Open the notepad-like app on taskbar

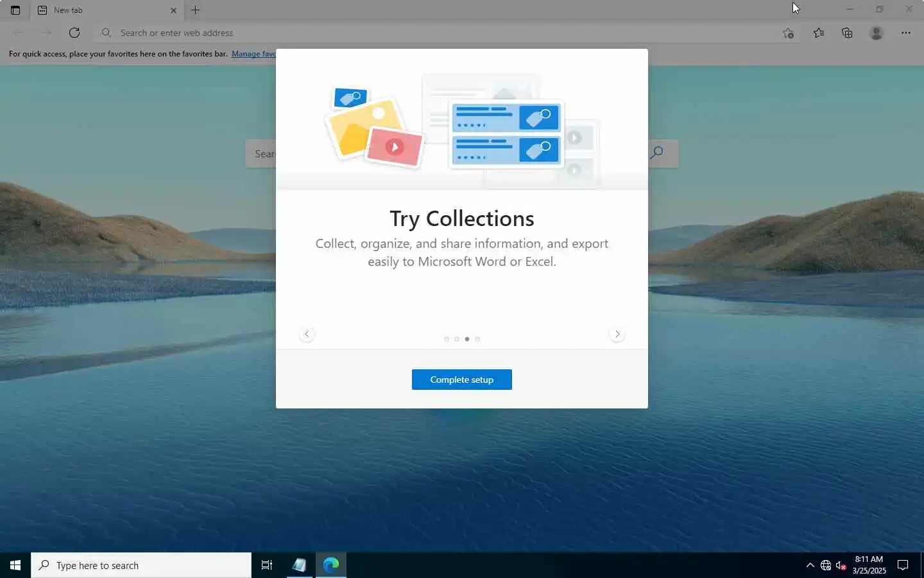click(x=299, y=565)
